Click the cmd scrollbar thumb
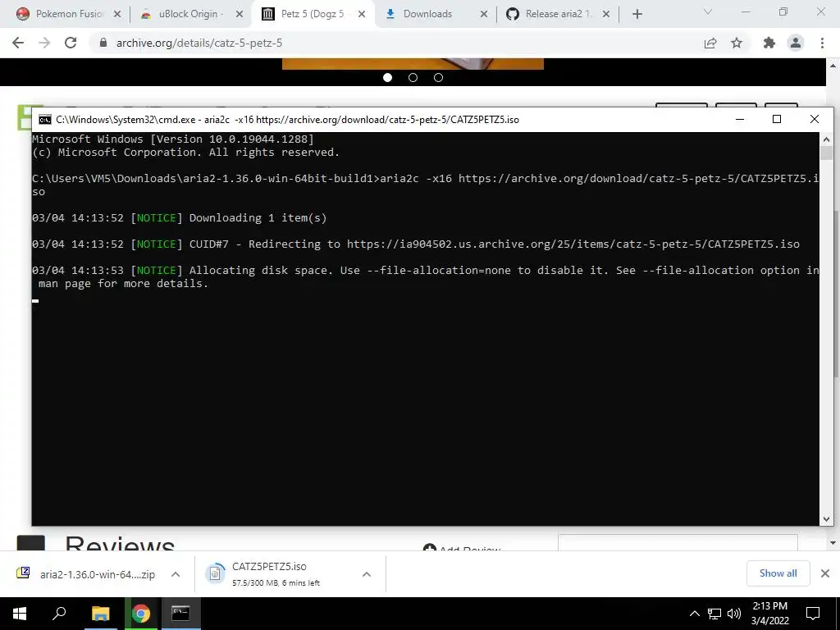 [x=826, y=153]
